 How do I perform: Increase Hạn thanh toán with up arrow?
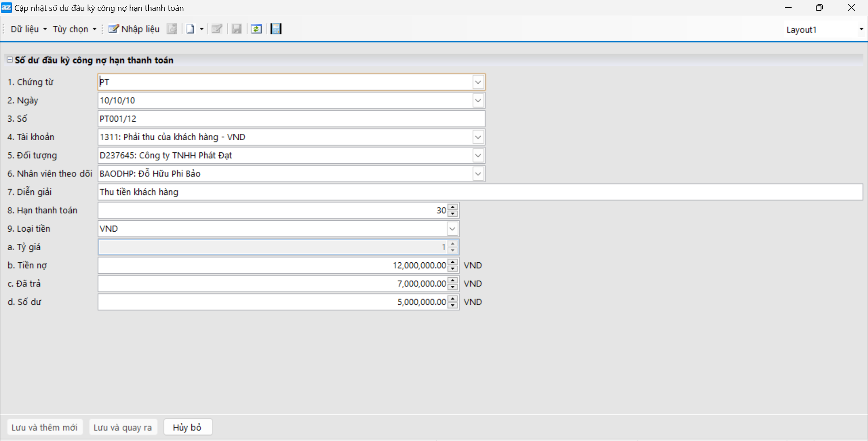[453, 207]
